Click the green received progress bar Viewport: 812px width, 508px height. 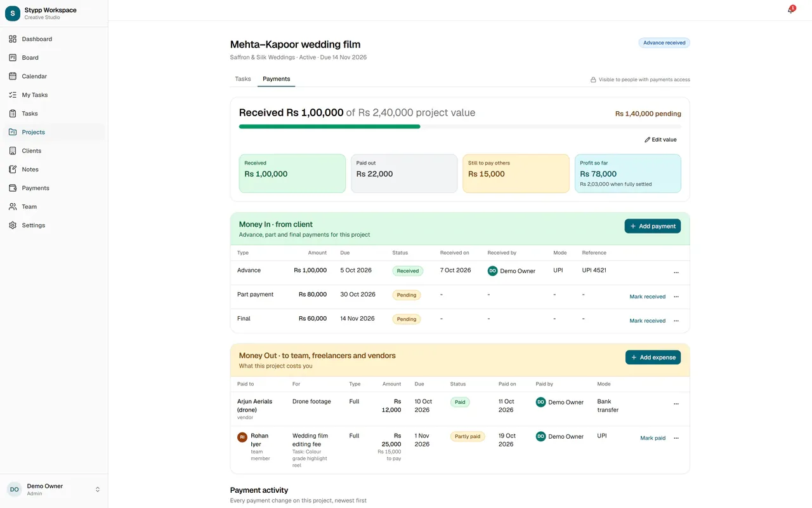[329, 127]
